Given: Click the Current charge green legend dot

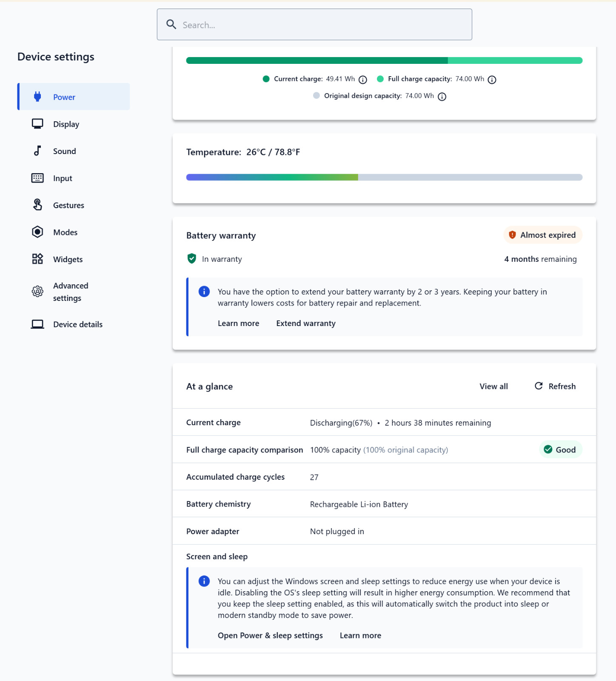Looking at the screenshot, I should pos(266,79).
